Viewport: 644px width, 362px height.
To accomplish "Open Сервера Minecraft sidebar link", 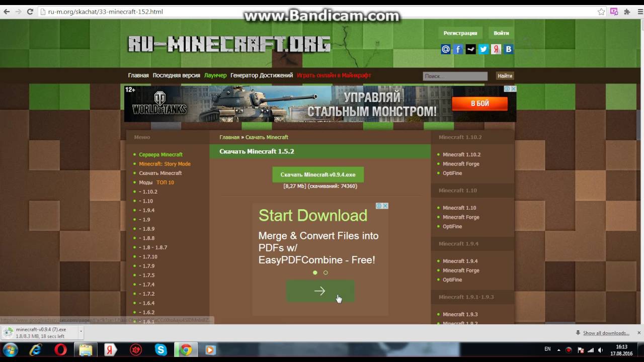I will pos(160,154).
